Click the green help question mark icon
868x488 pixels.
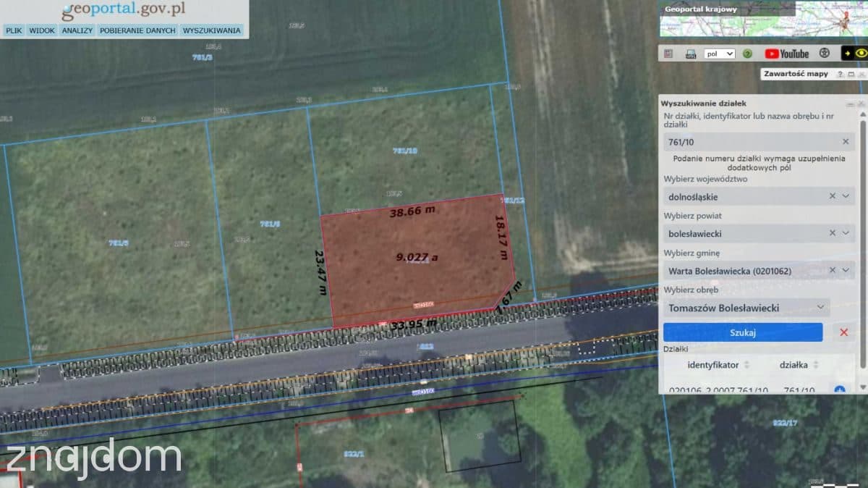[x=748, y=54]
